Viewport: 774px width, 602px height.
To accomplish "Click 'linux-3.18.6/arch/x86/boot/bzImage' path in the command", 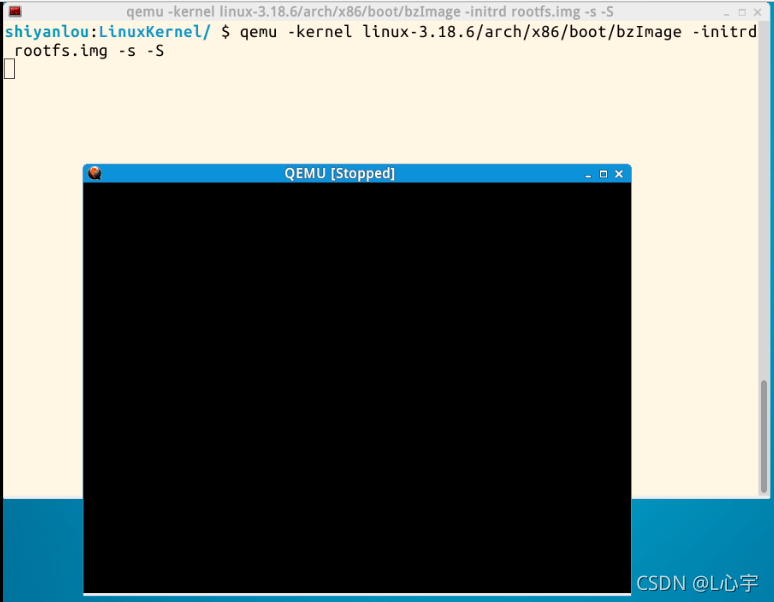I will coord(522,32).
